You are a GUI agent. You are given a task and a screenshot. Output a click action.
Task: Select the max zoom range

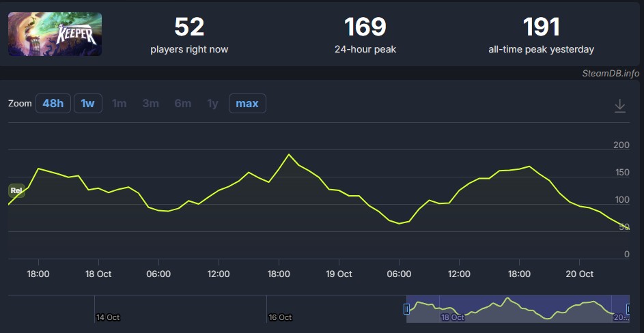pyautogui.click(x=247, y=104)
